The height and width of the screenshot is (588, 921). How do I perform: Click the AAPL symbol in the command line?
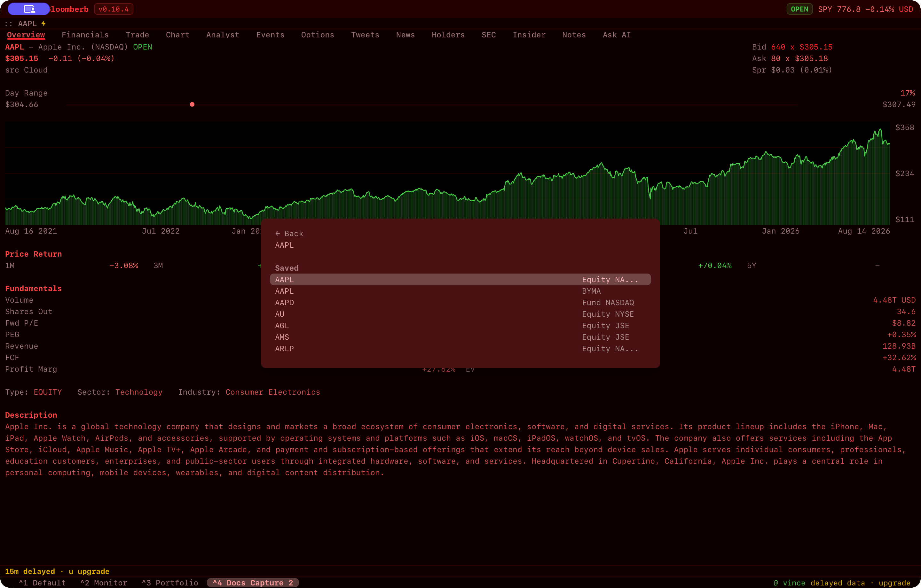28,24
